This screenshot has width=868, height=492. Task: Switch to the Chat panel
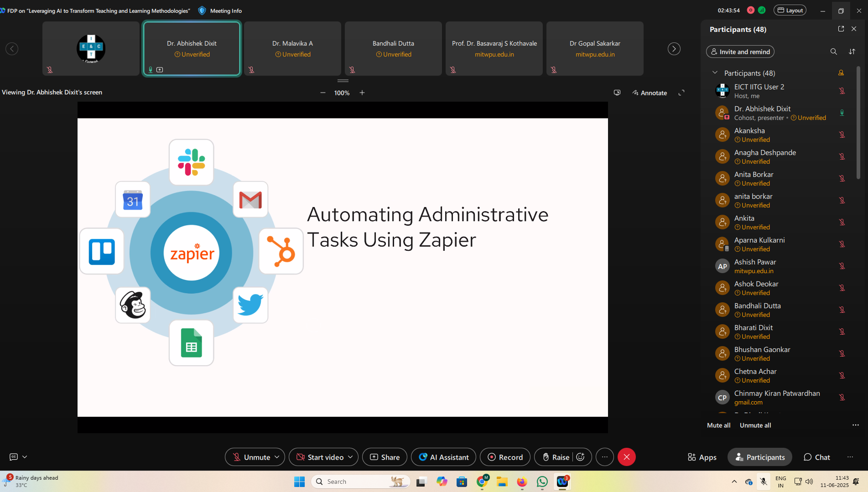point(816,457)
